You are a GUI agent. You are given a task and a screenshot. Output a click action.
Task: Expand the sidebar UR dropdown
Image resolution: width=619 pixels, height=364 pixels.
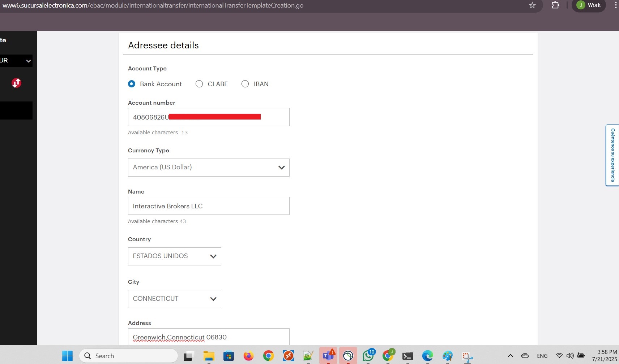click(x=16, y=60)
